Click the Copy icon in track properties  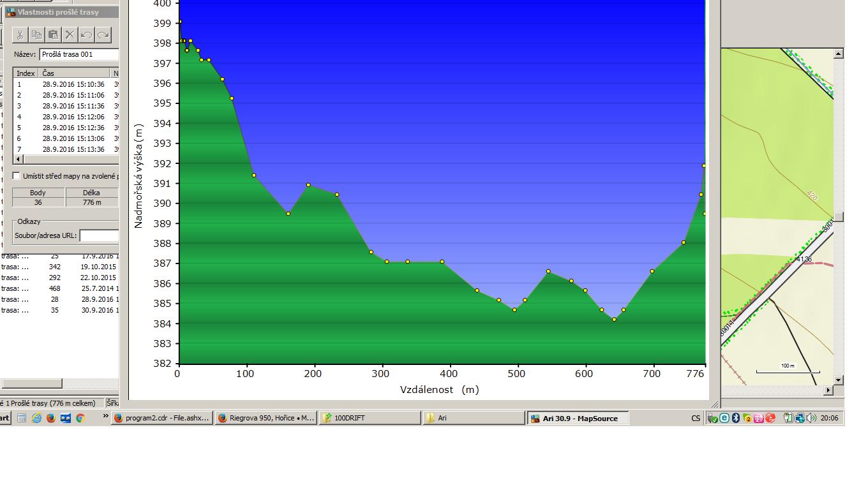point(36,35)
